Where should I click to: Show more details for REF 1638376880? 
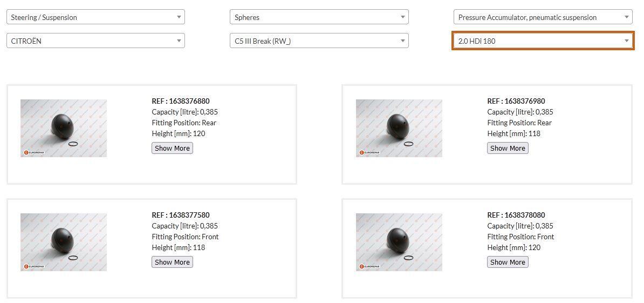pyautogui.click(x=172, y=148)
